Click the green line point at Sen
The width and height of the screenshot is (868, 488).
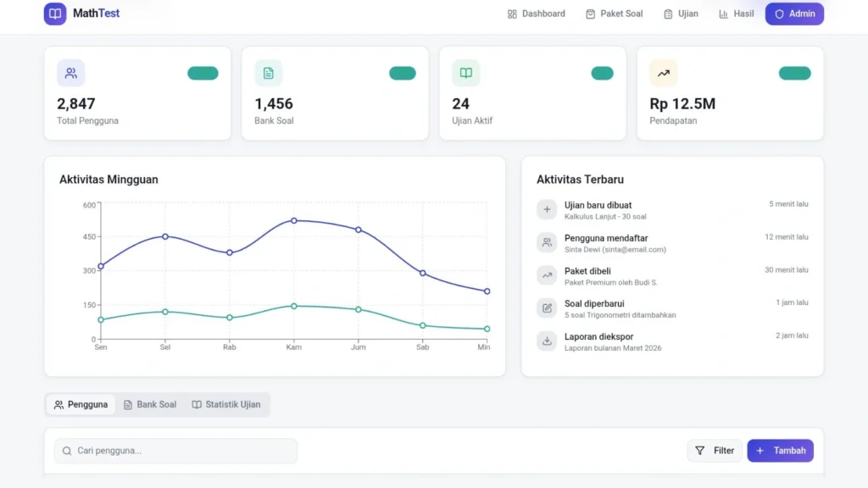(x=101, y=319)
